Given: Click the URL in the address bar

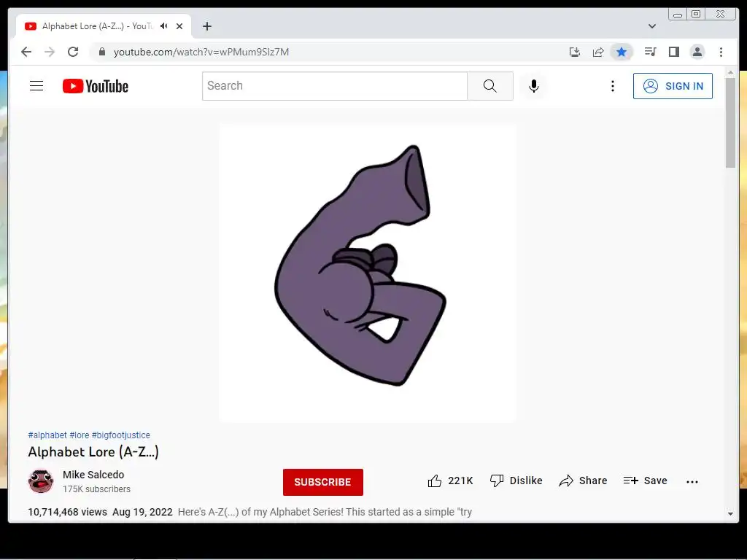Looking at the screenshot, I should (201, 52).
